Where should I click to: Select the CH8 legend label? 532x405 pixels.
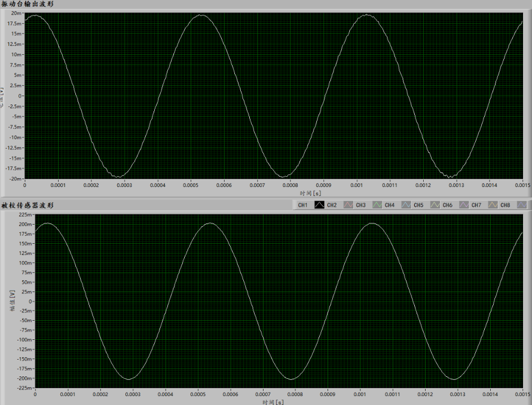tap(505, 205)
